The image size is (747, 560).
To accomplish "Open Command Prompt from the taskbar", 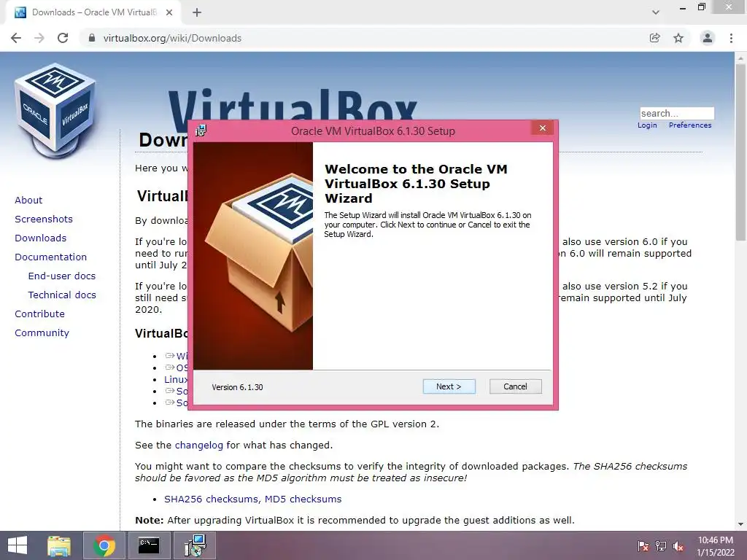I will [x=149, y=545].
